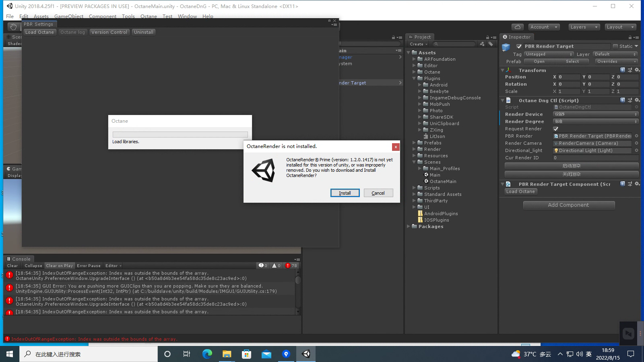This screenshot has width=644, height=362.
Task: Collapse the Plugins folder arrow
Action: (414, 78)
